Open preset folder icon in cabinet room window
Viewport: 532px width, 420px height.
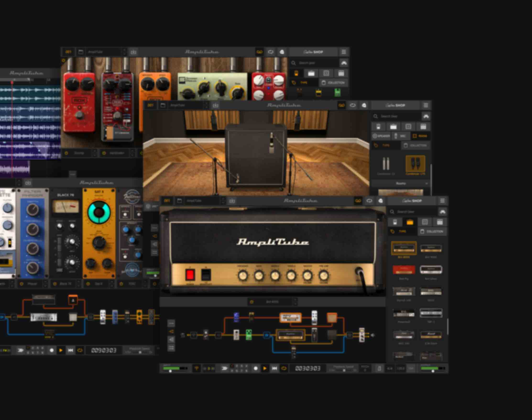click(x=163, y=105)
